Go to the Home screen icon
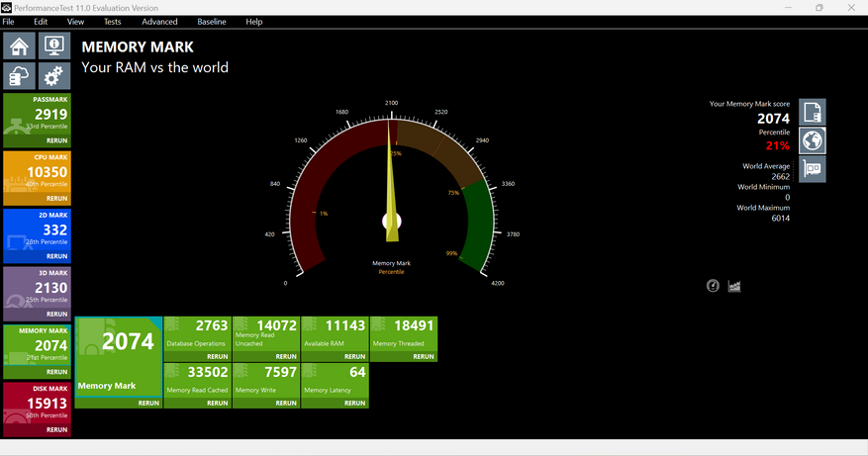The width and height of the screenshot is (868, 456). (x=20, y=46)
